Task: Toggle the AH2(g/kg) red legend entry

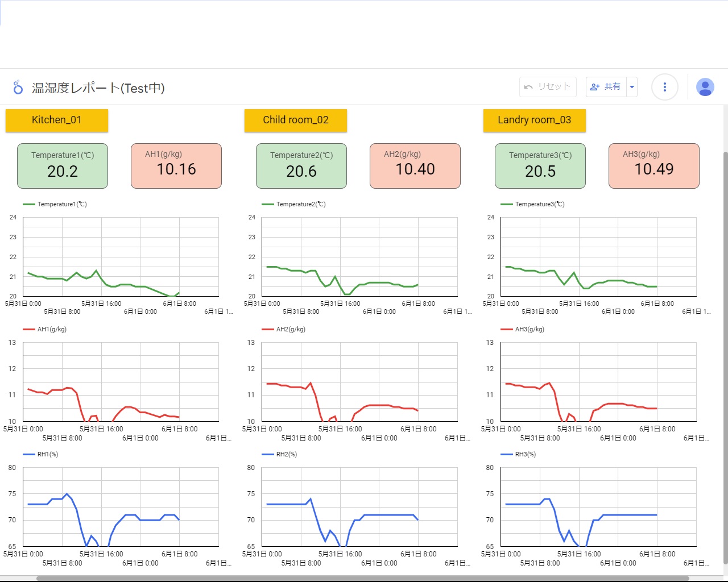Action: tap(284, 329)
